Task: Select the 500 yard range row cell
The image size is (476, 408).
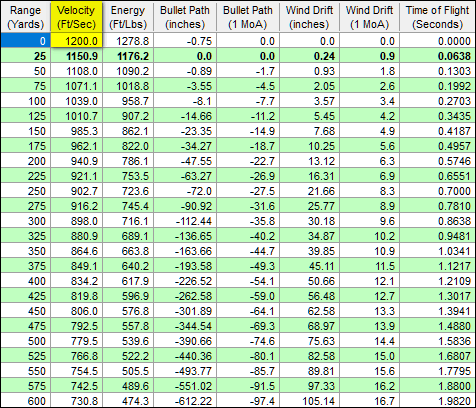Action: click(x=25, y=341)
